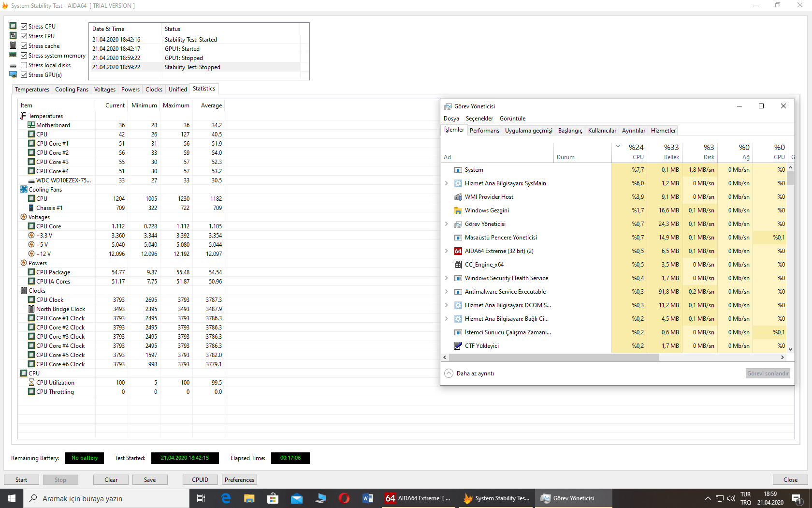Sort processes by the Bellek column
812x508 pixels.
[x=665, y=151]
